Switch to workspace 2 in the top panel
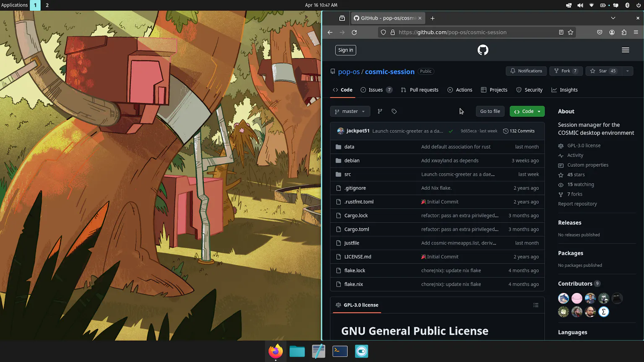 point(47,5)
